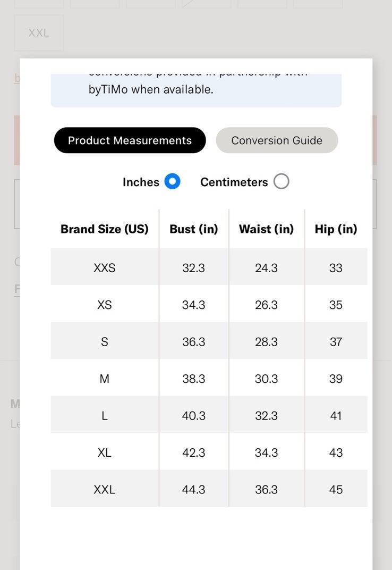Click the M size row label

click(x=104, y=379)
